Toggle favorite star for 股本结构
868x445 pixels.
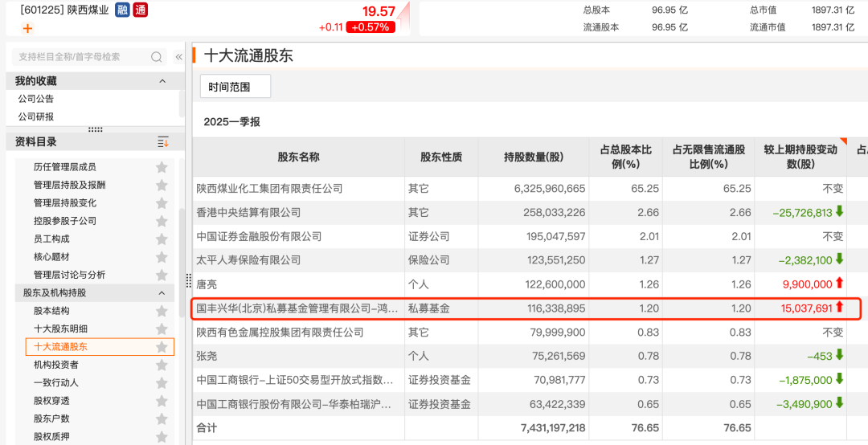162,311
